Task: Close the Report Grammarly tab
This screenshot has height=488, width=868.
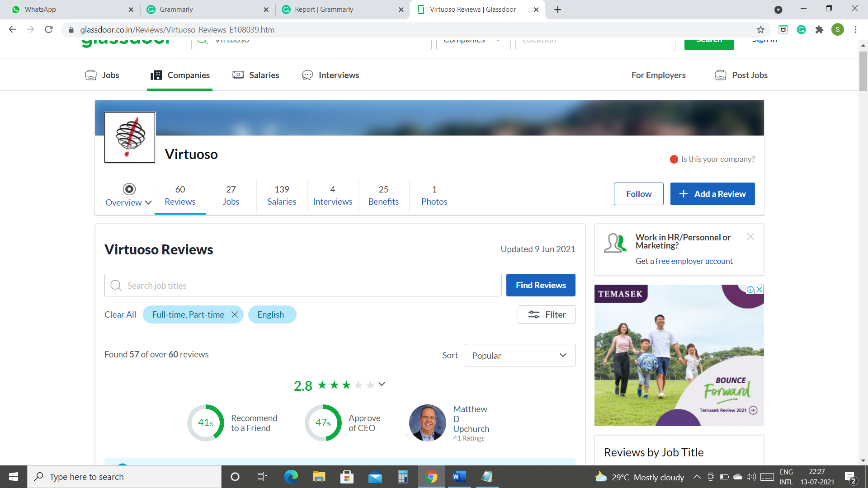Action: click(401, 9)
